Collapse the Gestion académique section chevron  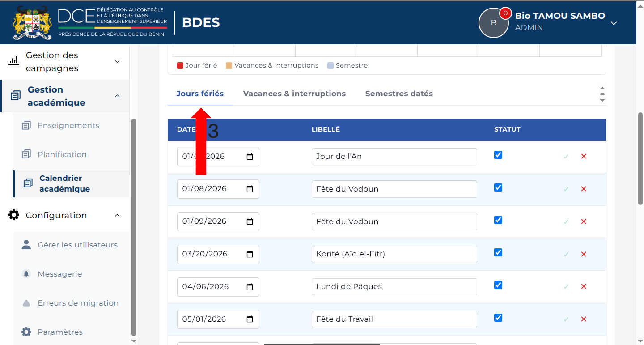pos(117,96)
